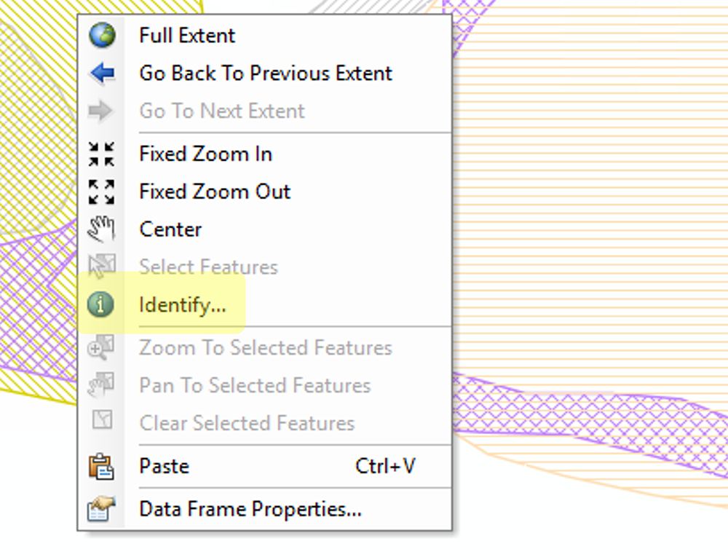Click the blue back-arrow icon
This screenshot has width=728, height=560.
tap(102, 73)
